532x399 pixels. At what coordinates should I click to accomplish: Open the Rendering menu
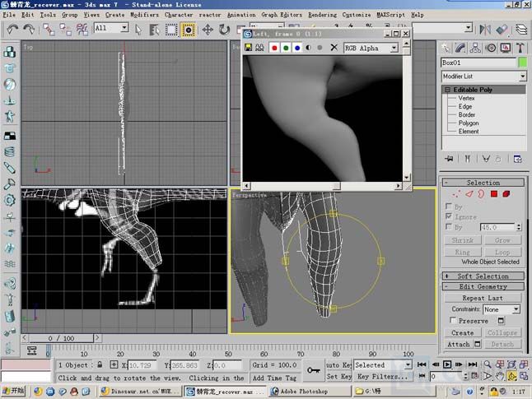pyautogui.click(x=322, y=15)
